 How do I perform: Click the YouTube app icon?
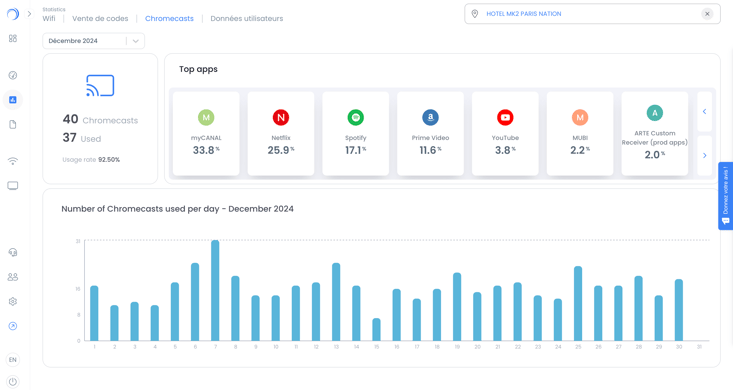505,117
